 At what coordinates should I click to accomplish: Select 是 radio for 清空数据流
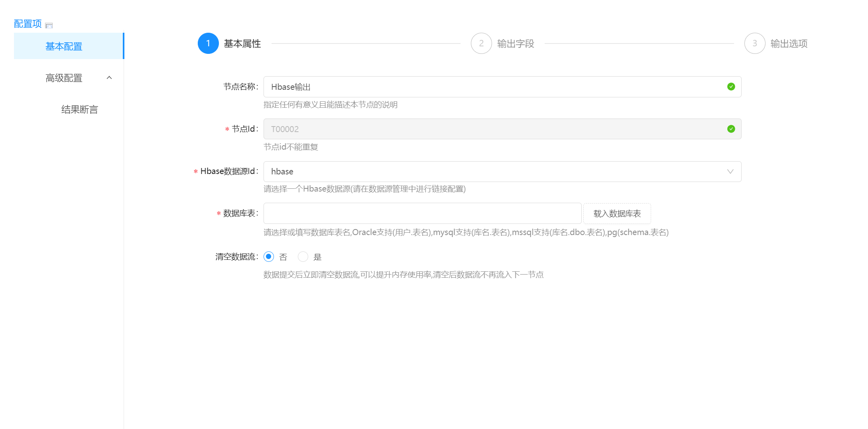point(303,257)
